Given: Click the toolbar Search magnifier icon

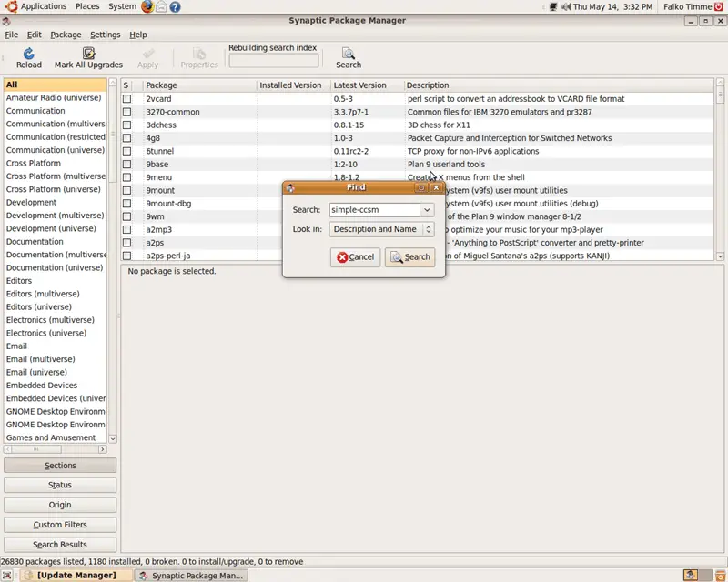Looking at the screenshot, I should (x=349, y=54).
